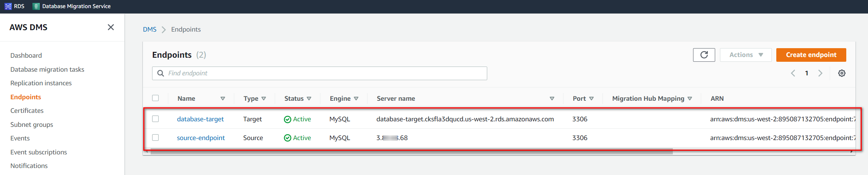This screenshot has width=868, height=175.
Task: Open the Database Migration Service shortcut
Action: pyautogui.click(x=72, y=6)
